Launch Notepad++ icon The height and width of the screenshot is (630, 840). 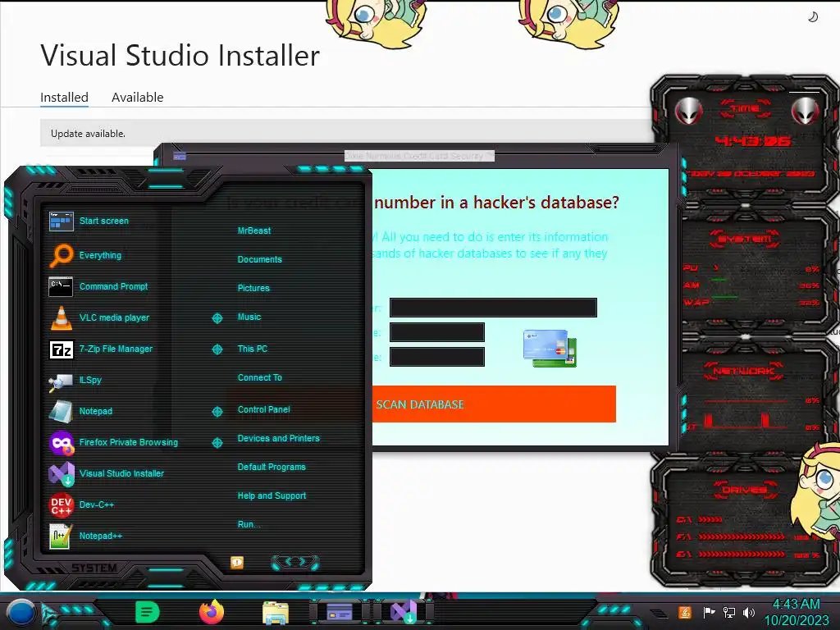pyautogui.click(x=61, y=536)
